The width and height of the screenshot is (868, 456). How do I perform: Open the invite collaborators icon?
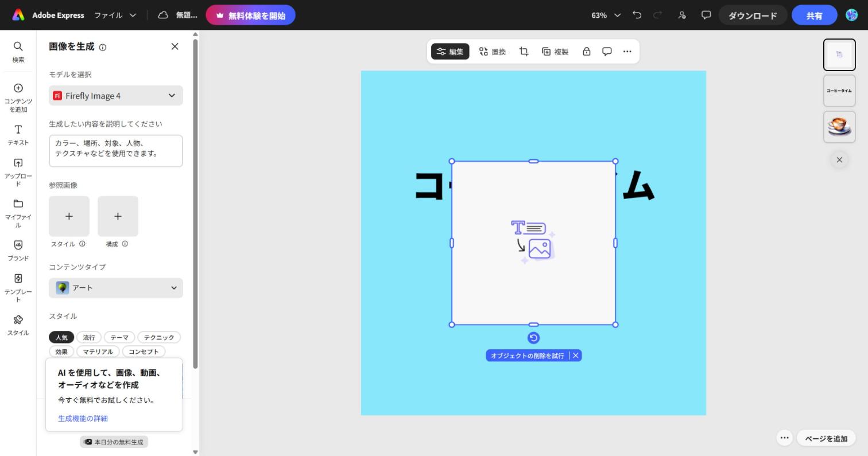[x=682, y=15]
